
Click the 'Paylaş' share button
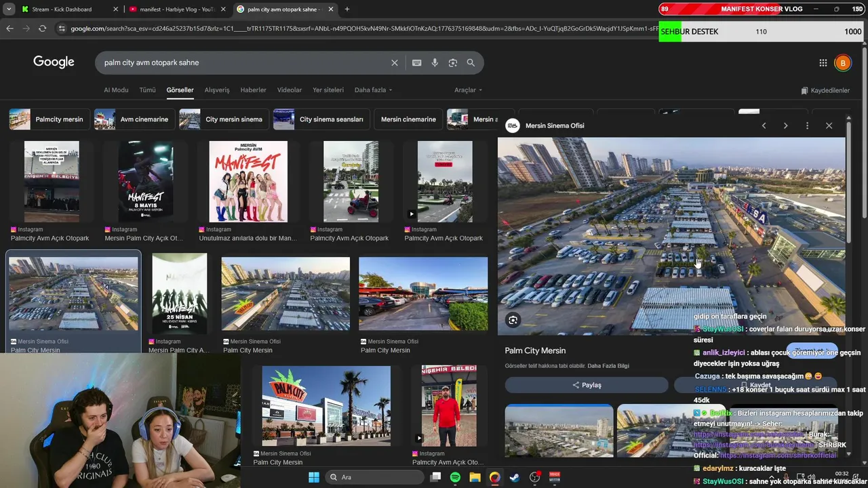click(587, 385)
